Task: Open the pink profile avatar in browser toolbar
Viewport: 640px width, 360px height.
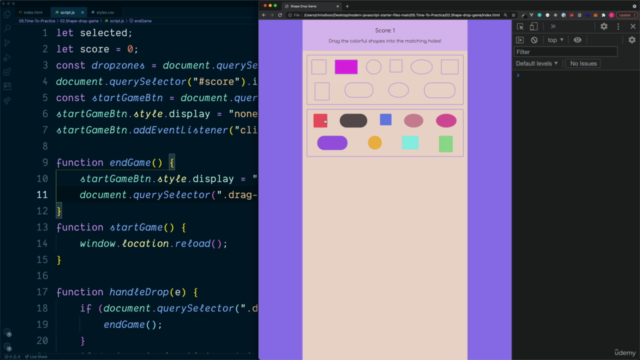Action: point(611,15)
